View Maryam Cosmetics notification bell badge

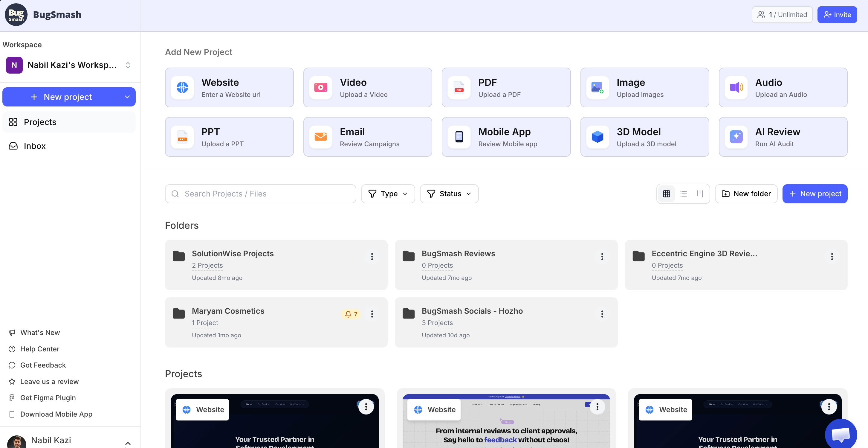(x=351, y=314)
